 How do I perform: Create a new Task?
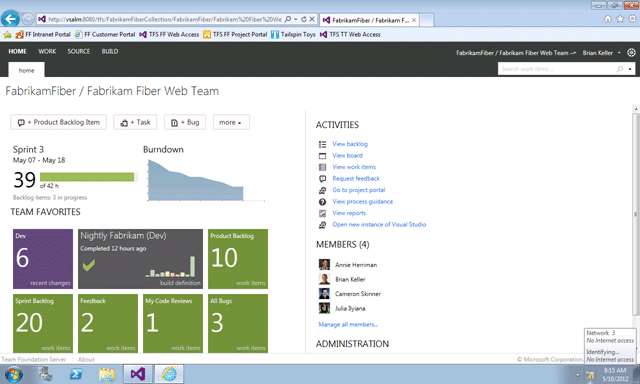coord(135,122)
